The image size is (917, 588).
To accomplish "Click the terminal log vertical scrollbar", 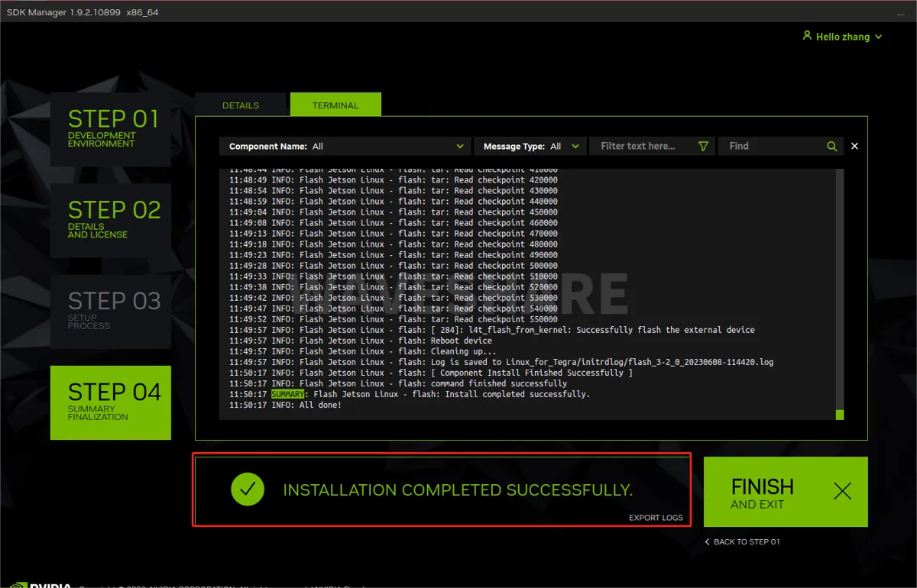I will [x=839, y=294].
